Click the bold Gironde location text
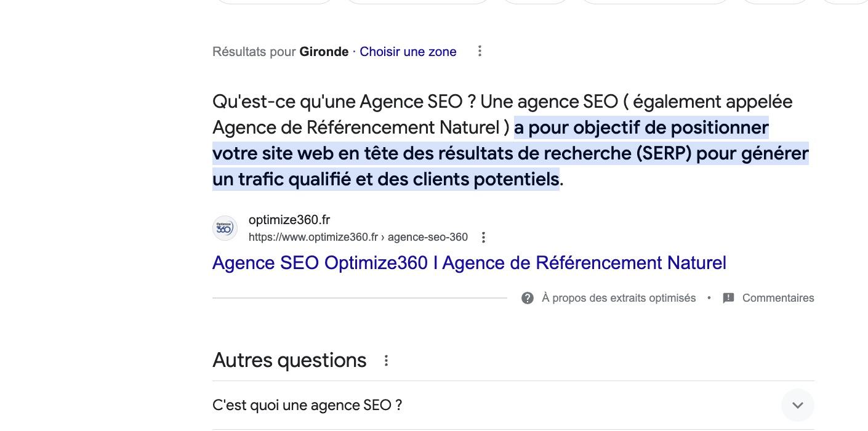 click(324, 52)
